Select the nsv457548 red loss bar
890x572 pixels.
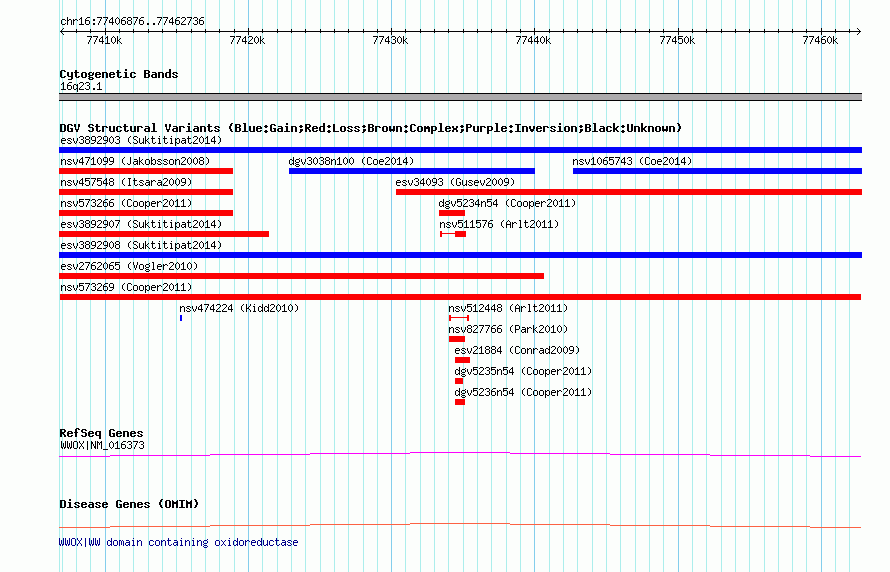point(146,192)
